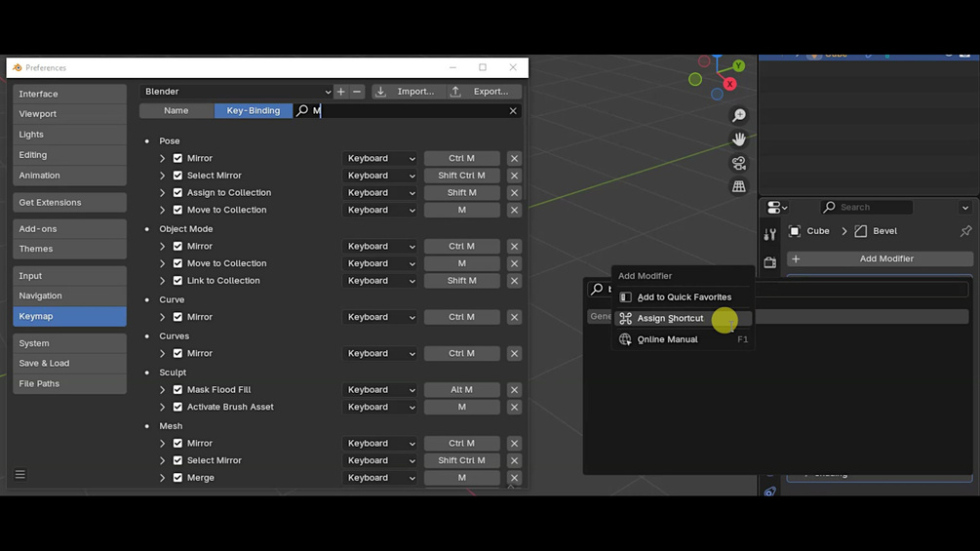980x551 pixels.
Task: Remove Curve Mirror keybinding
Action: (514, 317)
